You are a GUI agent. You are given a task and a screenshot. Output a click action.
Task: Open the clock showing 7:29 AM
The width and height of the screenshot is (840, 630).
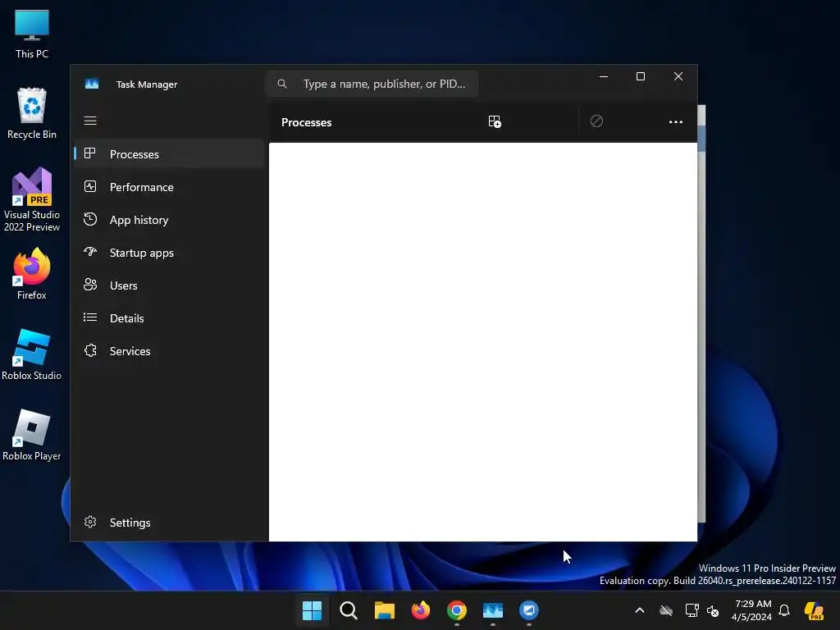[x=752, y=610]
